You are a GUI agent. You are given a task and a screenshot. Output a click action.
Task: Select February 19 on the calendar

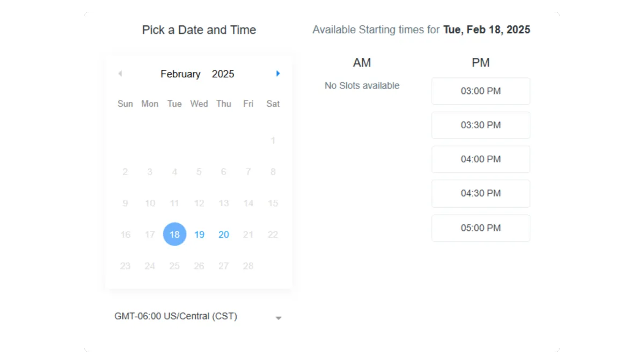[x=199, y=235]
